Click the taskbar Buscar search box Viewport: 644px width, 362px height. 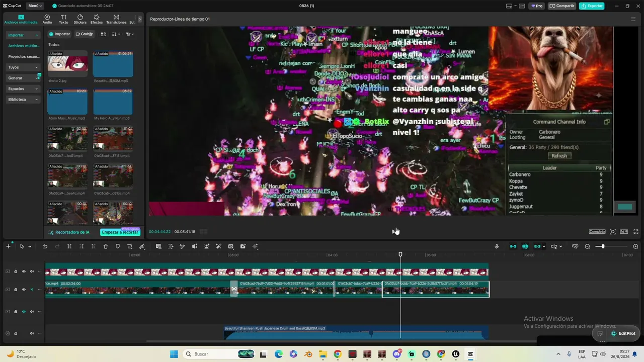[219, 354]
